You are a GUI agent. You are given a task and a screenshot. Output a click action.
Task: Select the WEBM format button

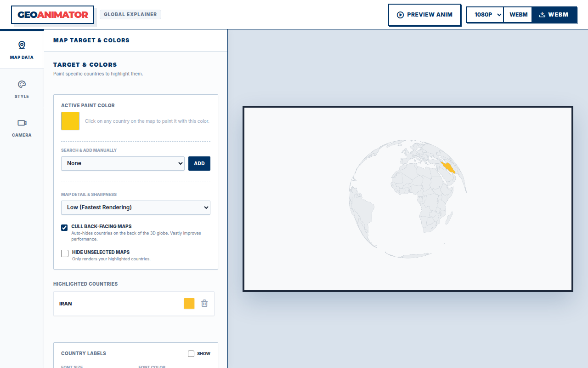518,15
